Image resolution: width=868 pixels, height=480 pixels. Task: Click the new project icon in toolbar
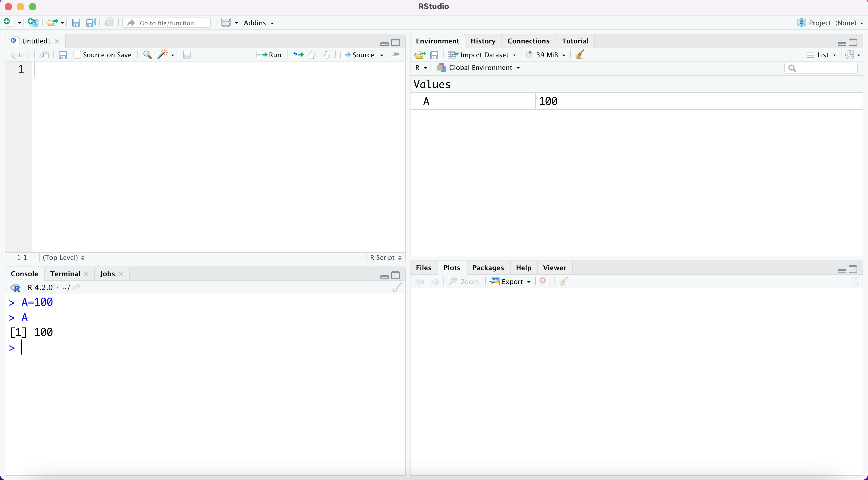(33, 23)
